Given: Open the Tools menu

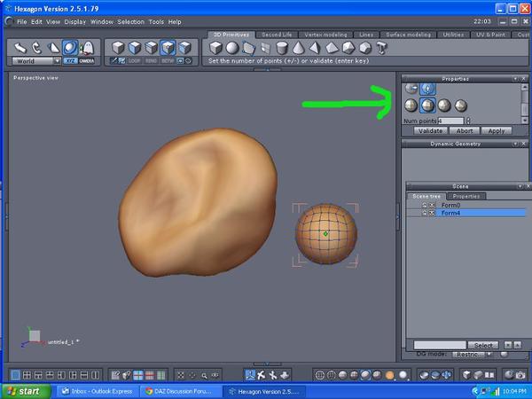Looking at the screenshot, I should point(156,21).
